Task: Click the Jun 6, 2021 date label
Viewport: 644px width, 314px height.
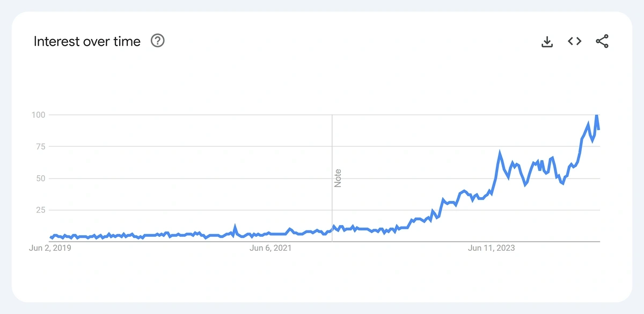Action: pos(271,248)
